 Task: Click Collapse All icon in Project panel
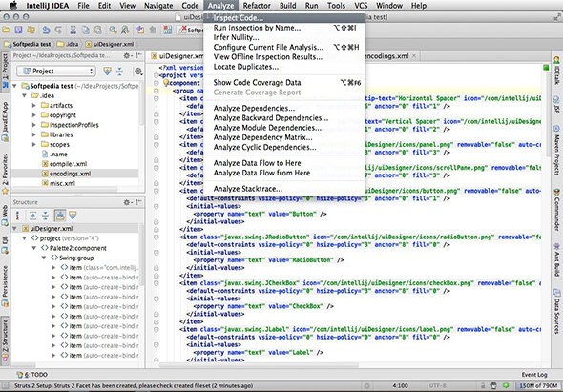pos(119,72)
